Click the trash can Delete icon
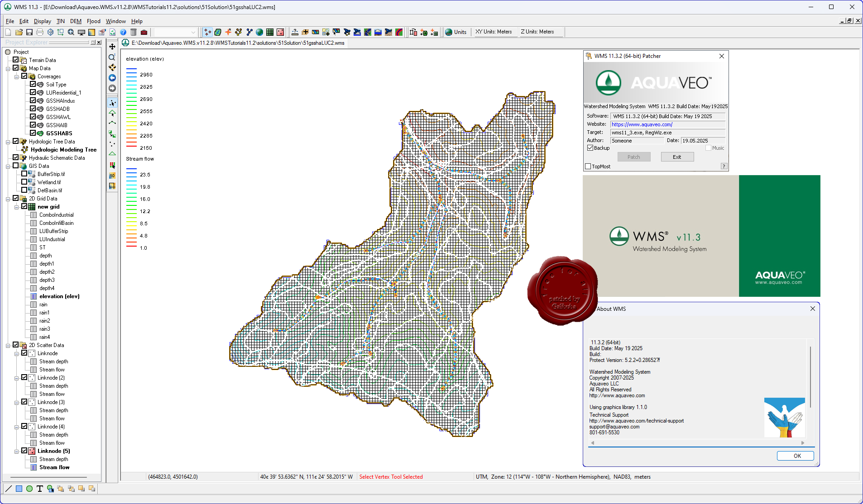The height and width of the screenshot is (504, 863). [134, 32]
